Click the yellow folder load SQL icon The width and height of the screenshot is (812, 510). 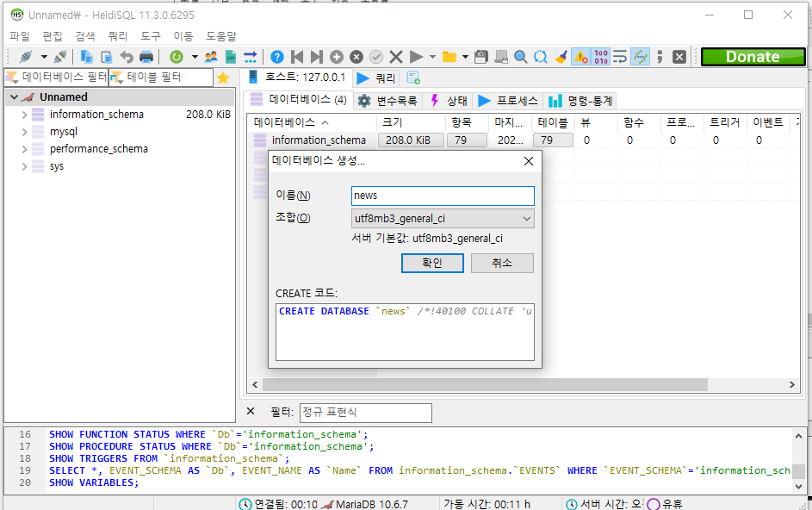click(x=449, y=57)
